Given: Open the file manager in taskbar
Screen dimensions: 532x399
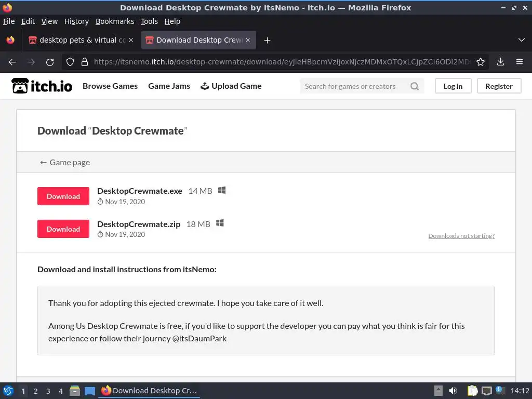Looking at the screenshot, I should (75, 391).
